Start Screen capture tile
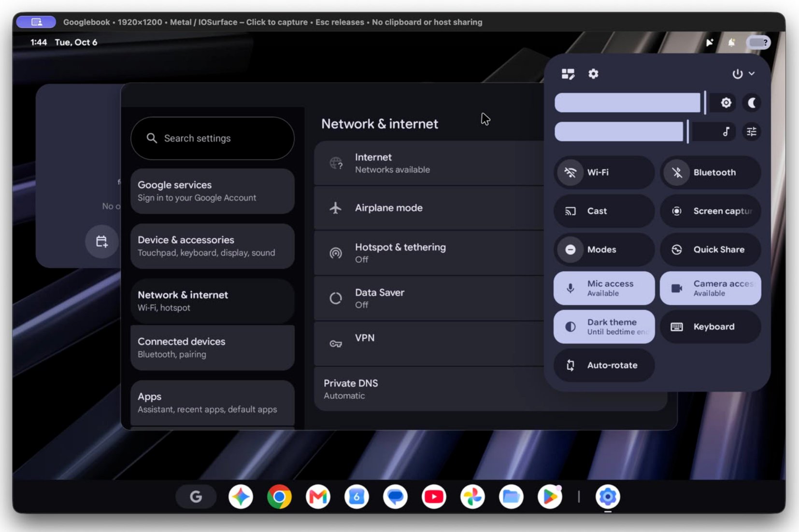799x532 pixels. (x=710, y=211)
